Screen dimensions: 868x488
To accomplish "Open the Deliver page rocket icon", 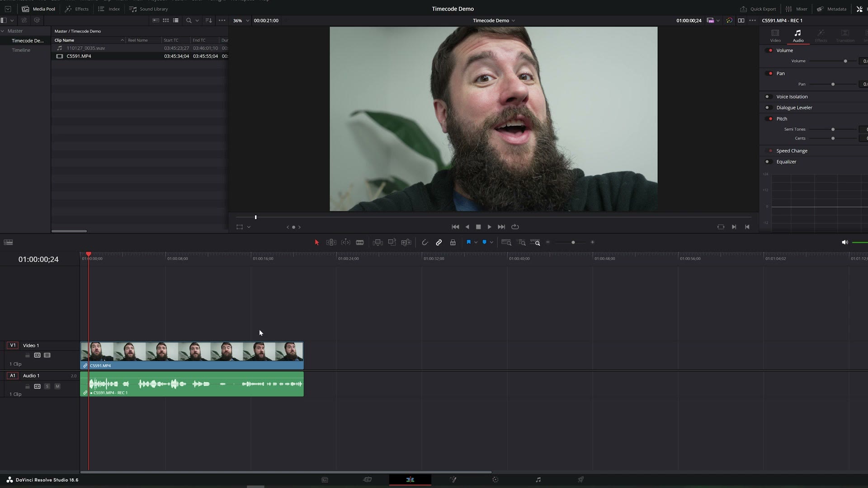I will [580, 480].
